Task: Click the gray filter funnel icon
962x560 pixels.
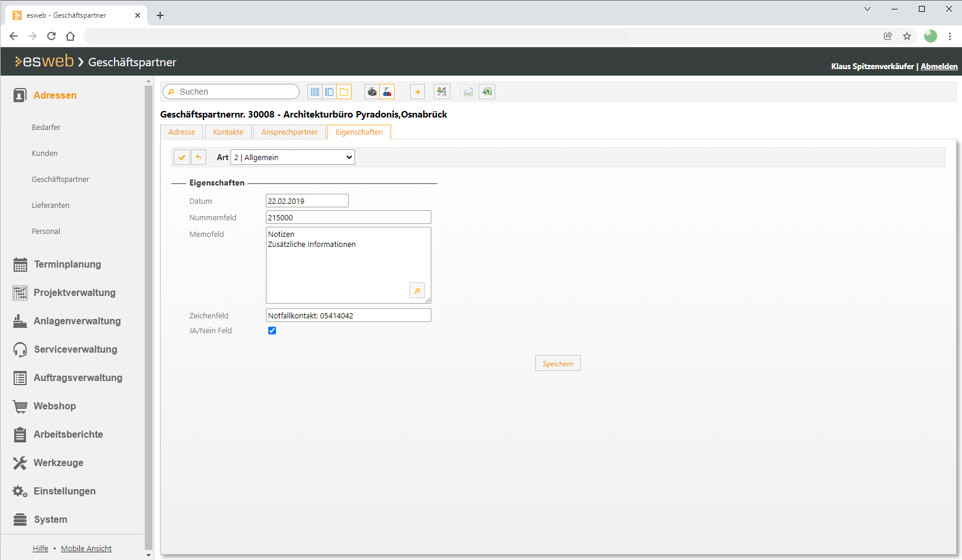Action: point(372,92)
